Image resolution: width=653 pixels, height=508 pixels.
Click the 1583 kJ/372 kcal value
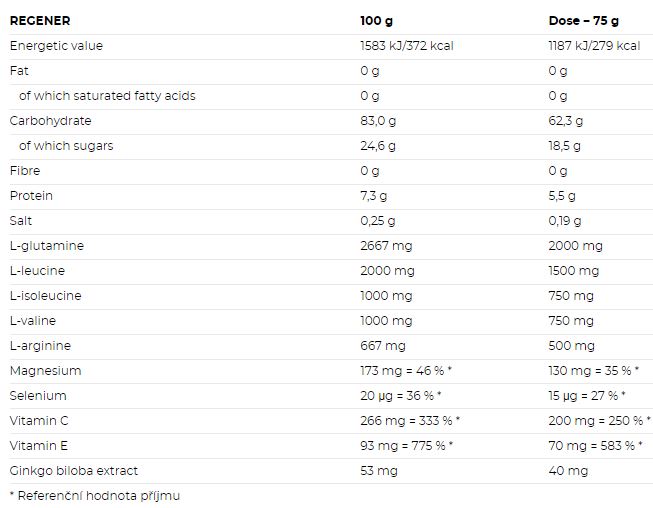(x=407, y=46)
